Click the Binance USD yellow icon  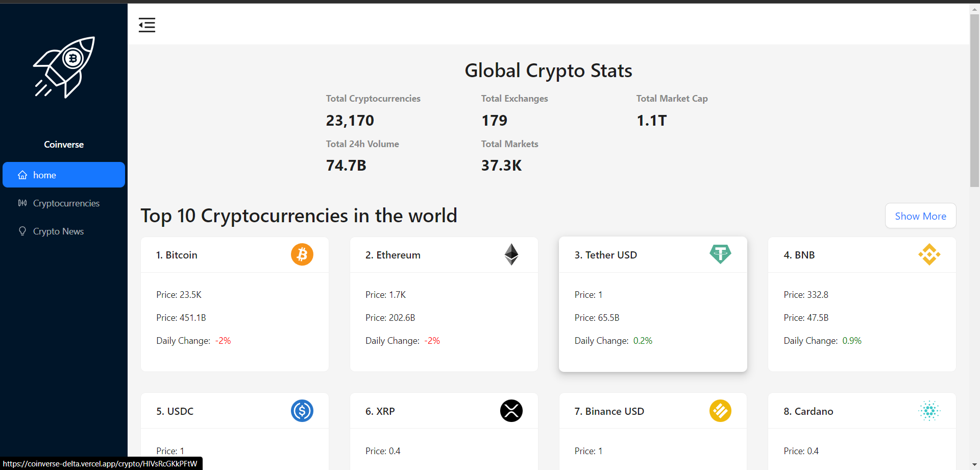click(x=720, y=411)
